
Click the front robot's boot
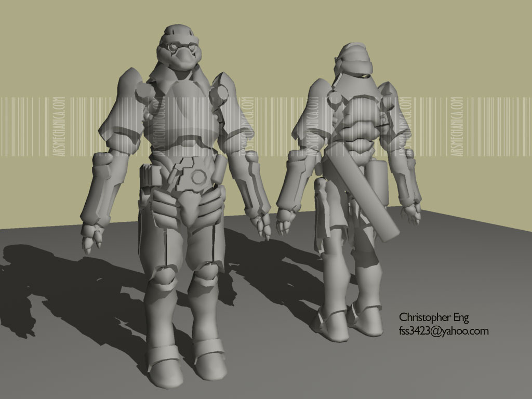(x=164, y=364)
